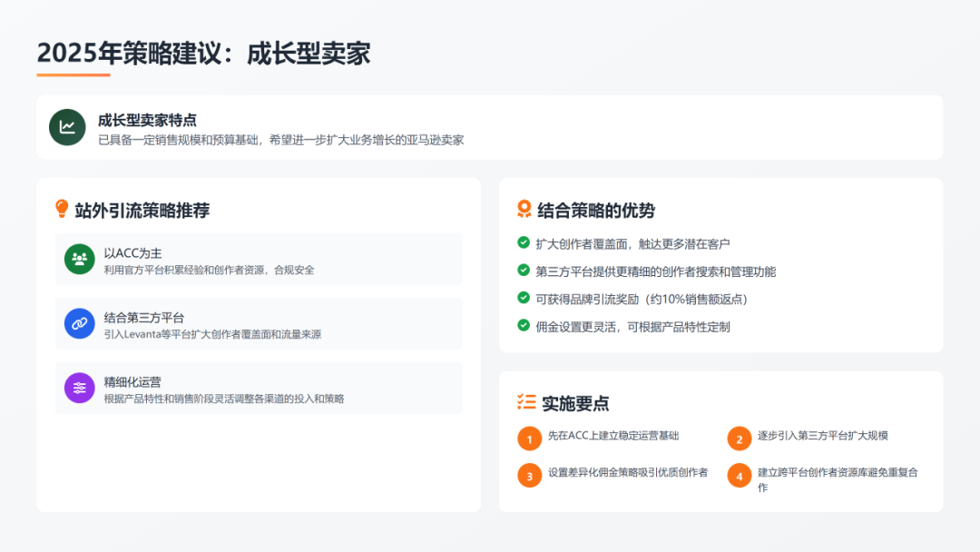Select the heading 实施要点

pos(575,403)
